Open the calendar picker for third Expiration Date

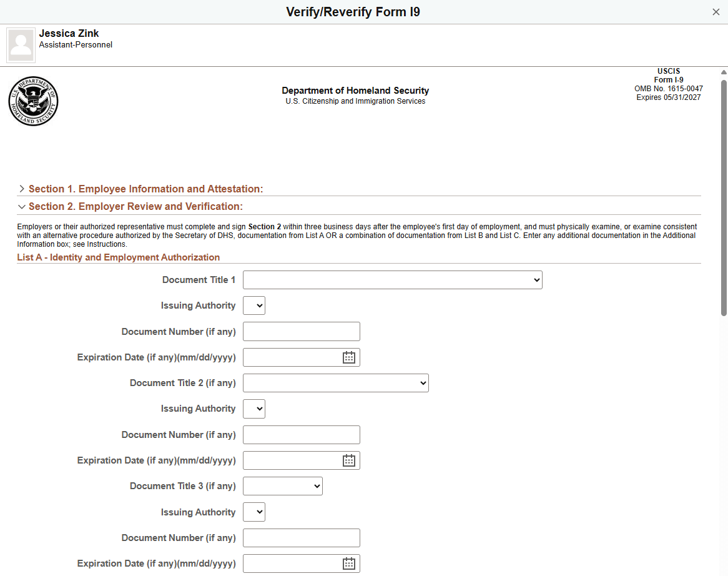click(348, 563)
